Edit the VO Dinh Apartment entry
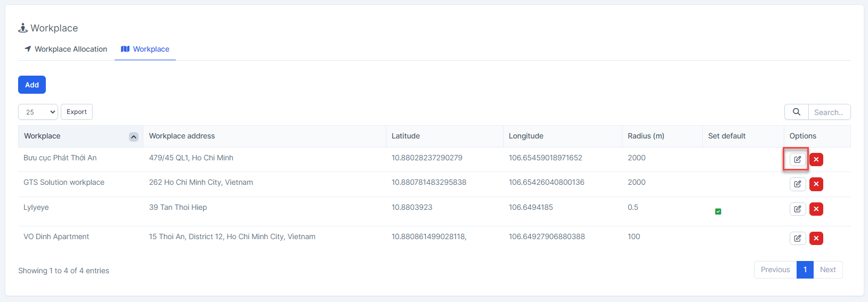The height and width of the screenshot is (302, 868). pos(797,238)
